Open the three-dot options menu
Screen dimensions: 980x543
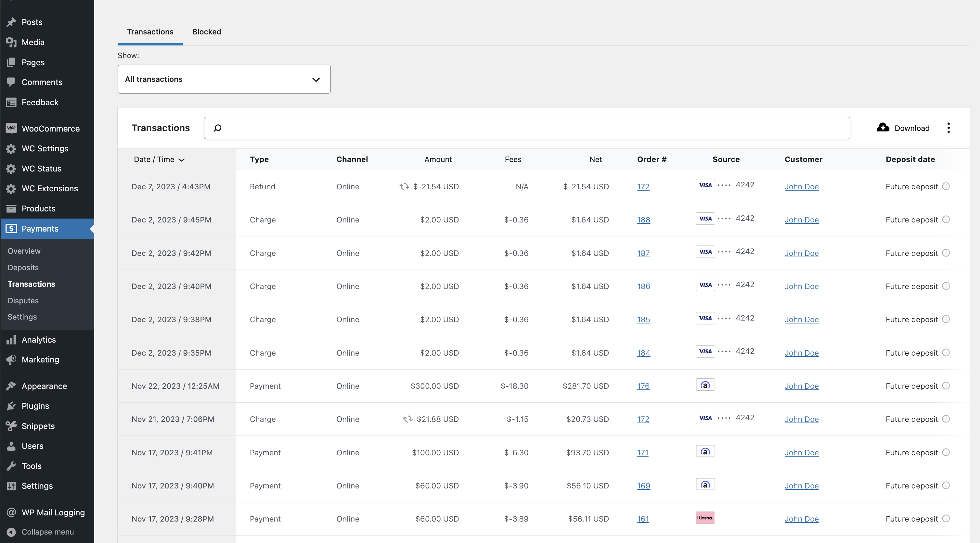click(948, 128)
